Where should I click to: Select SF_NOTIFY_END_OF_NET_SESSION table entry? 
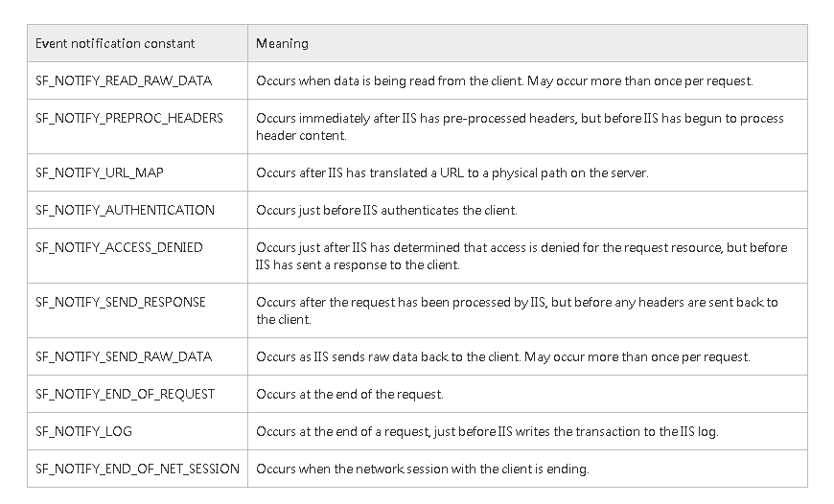pyautogui.click(x=137, y=469)
